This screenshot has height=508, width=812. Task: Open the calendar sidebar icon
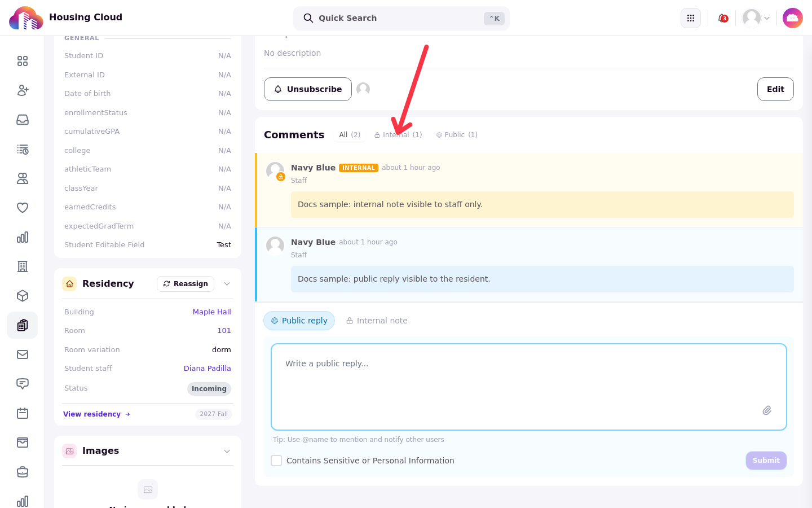click(x=23, y=413)
